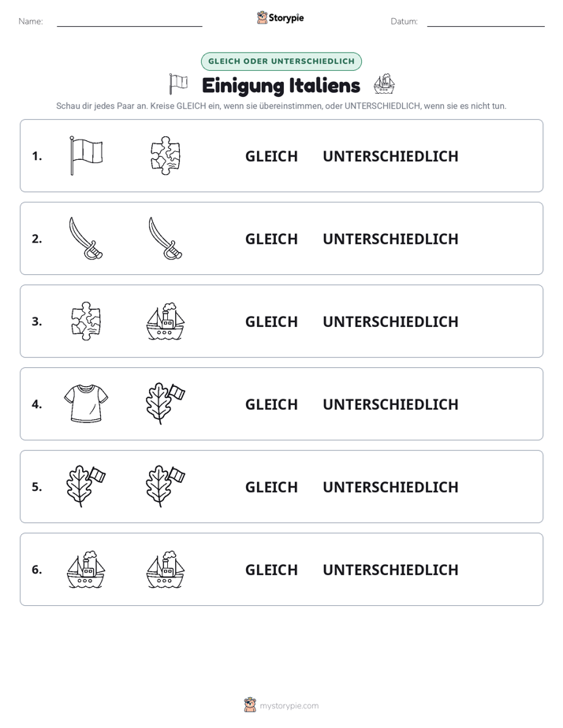Screen dimensions: 563x728
Task: Click the flag icon in row 1
Action: pyautogui.click(x=86, y=155)
